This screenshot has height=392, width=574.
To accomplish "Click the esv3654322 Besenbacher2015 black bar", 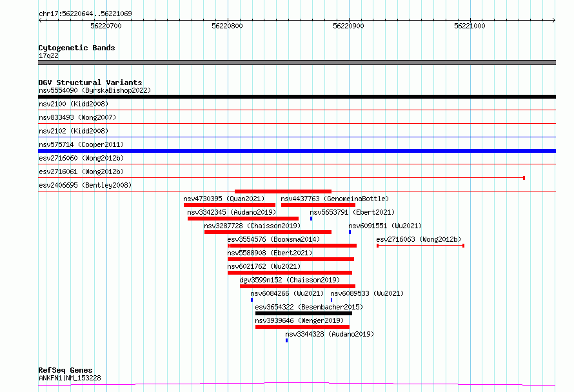I will pyautogui.click(x=304, y=313).
